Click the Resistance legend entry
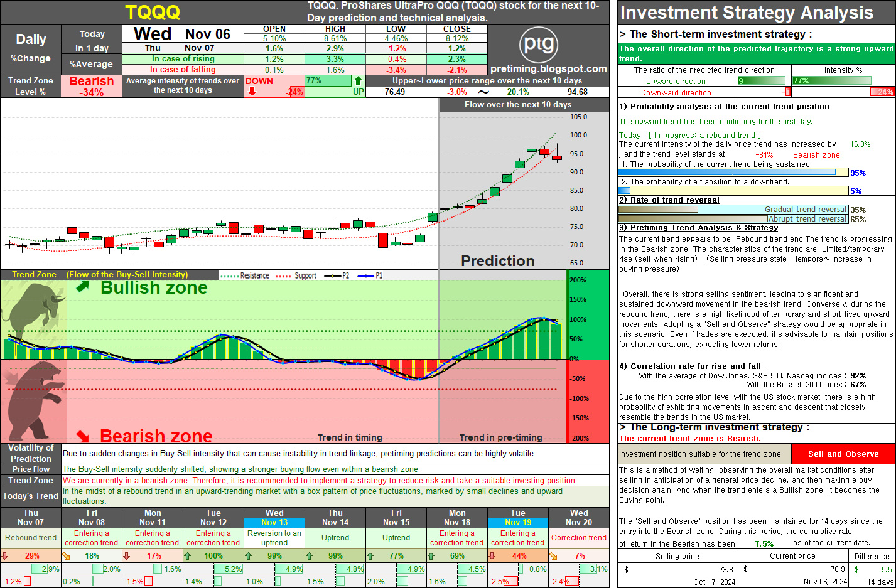The width and height of the screenshot is (896, 588). point(246,275)
